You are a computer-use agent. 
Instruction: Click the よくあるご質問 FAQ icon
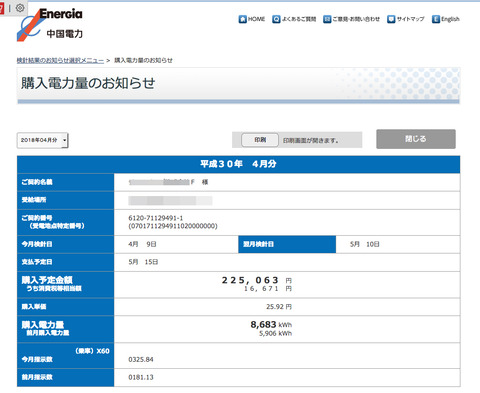(276, 19)
